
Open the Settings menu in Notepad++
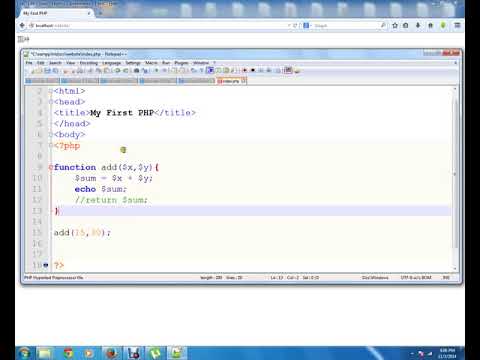pyautogui.click(x=133, y=63)
